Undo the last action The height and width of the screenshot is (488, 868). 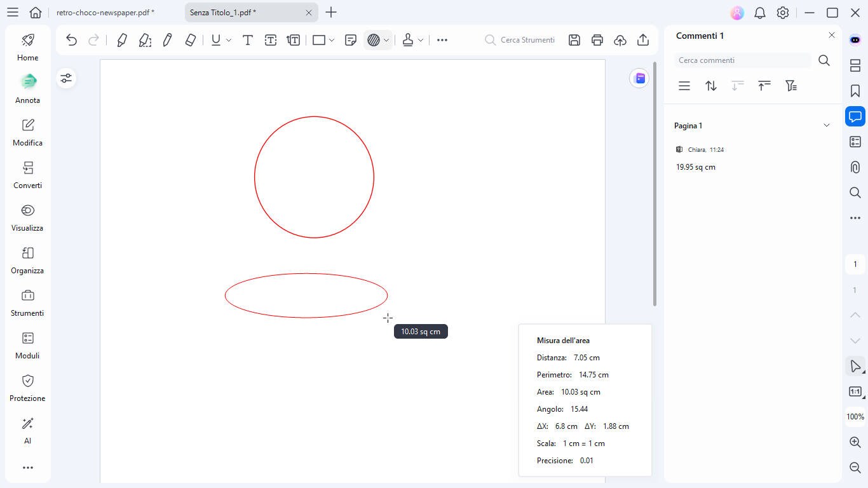pos(71,40)
